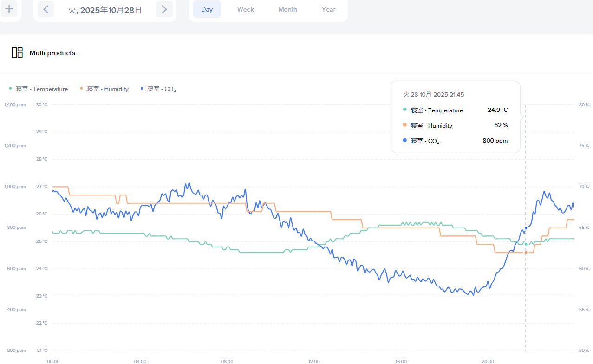This screenshot has width=593, height=364.
Task: Click the 04:00 x-axis label
Action: (140, 361)
